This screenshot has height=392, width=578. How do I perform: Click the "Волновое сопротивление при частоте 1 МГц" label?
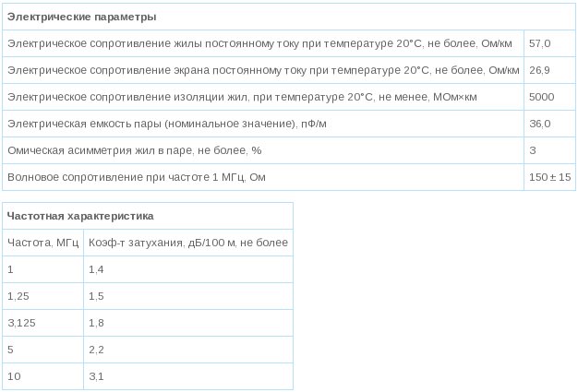point(141,176)
